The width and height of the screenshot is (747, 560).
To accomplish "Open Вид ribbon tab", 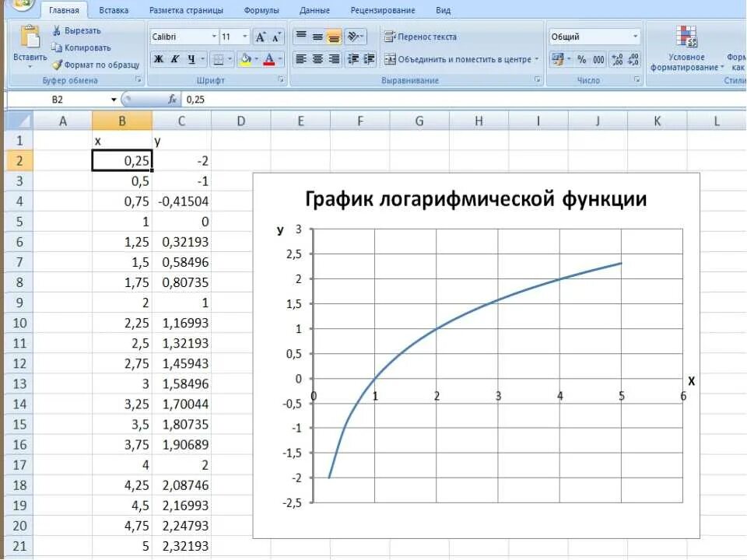I will click(443, 10).
